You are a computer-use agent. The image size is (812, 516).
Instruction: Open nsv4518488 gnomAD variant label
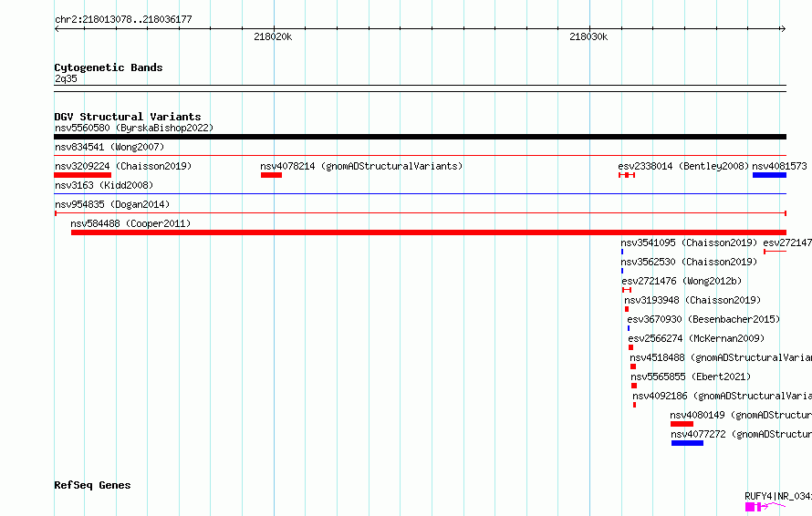point(721,357)
